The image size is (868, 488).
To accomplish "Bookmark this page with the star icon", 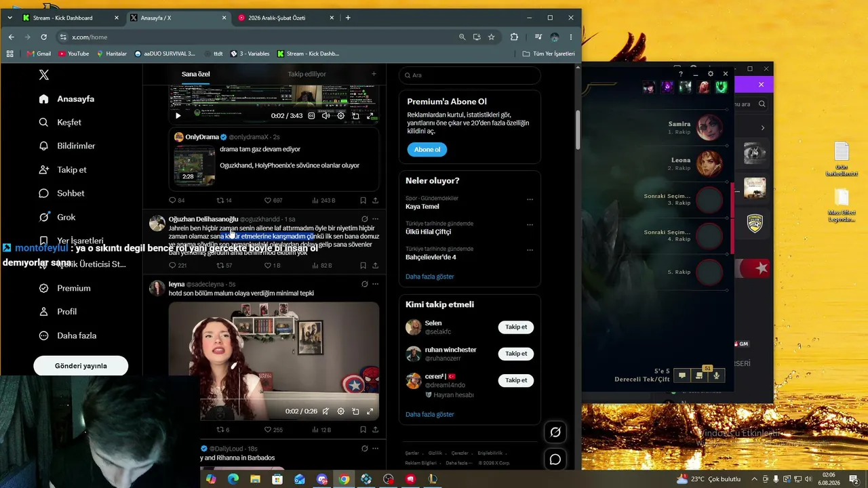I will (x=492, y=37).
